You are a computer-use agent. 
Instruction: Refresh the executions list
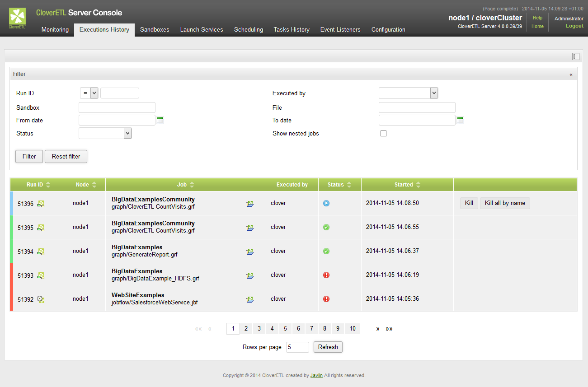(328, 347)
